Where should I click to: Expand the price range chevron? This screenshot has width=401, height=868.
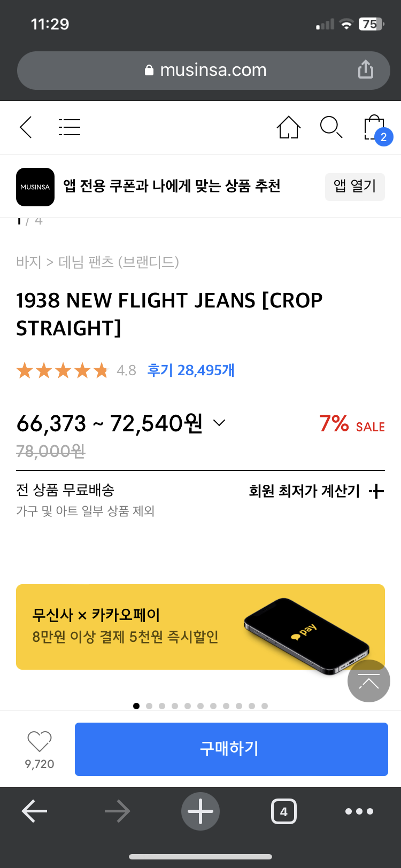click(219, 423)
